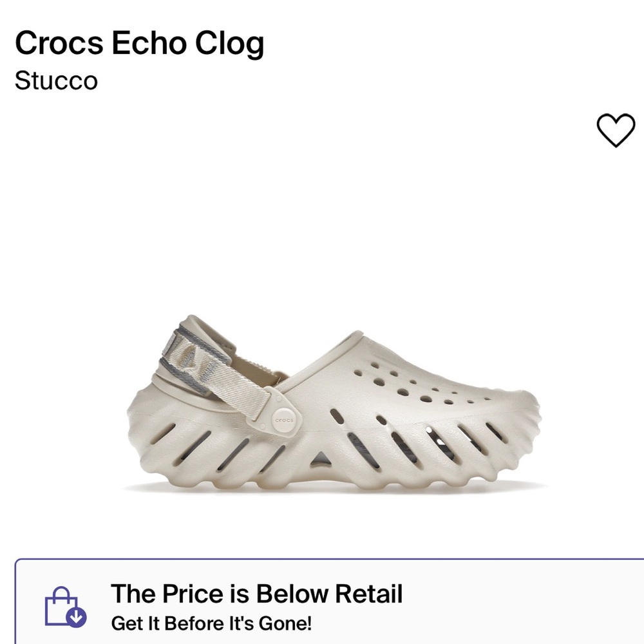Viewport: 644px width, 644px height.
Task: Open the product details via the title
Action: tap(140, 44)
